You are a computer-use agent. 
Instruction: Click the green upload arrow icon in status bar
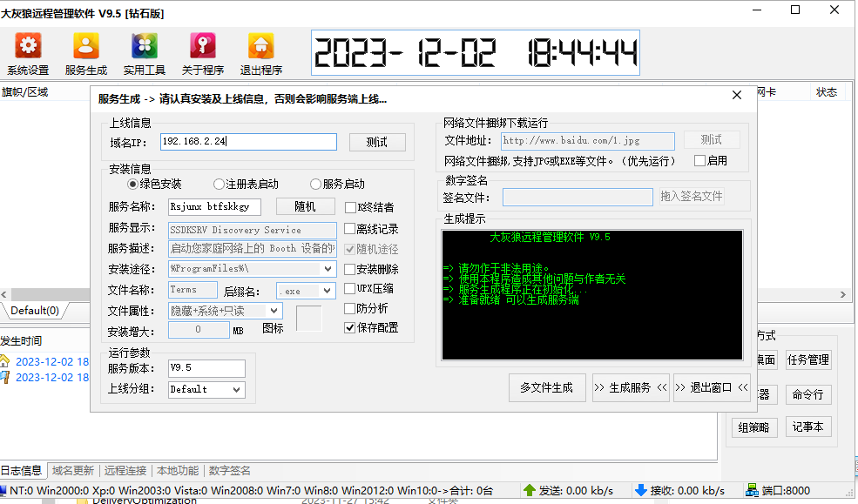coord(529,490)
